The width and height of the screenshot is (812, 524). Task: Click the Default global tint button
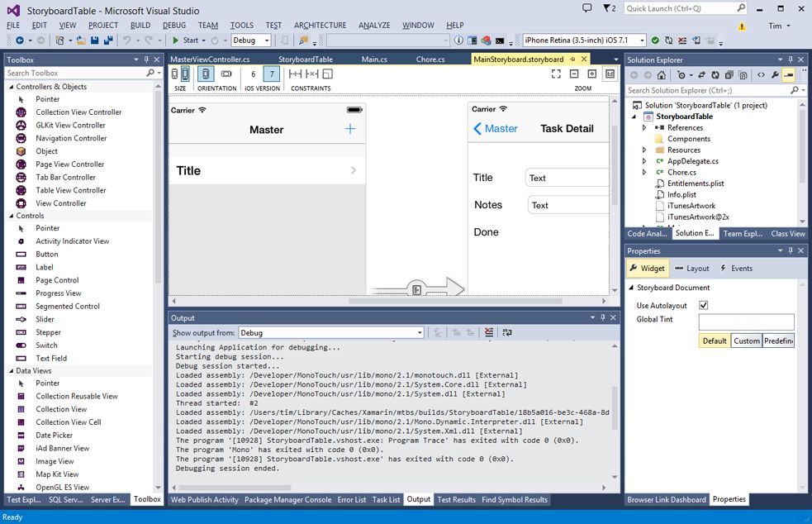715,341
